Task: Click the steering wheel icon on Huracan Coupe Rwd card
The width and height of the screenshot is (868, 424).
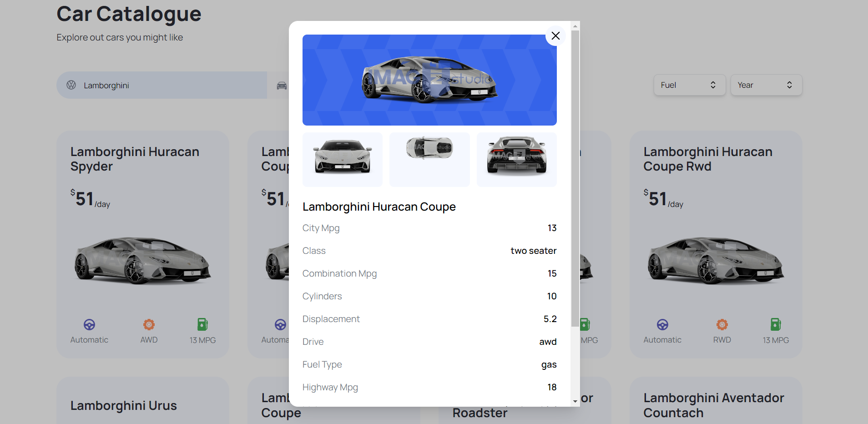Action: [x=662, y=324]
